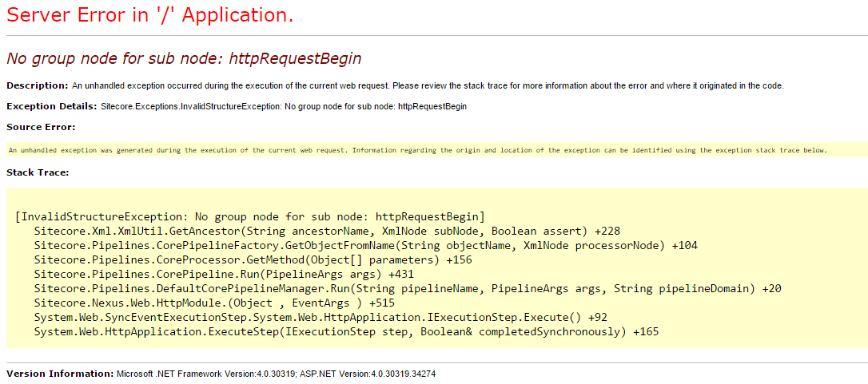868x384 pixels.
Task: Select the italic 'No group node for sub node: httpRequestBegin' subtitle
Action: [184, 58]
